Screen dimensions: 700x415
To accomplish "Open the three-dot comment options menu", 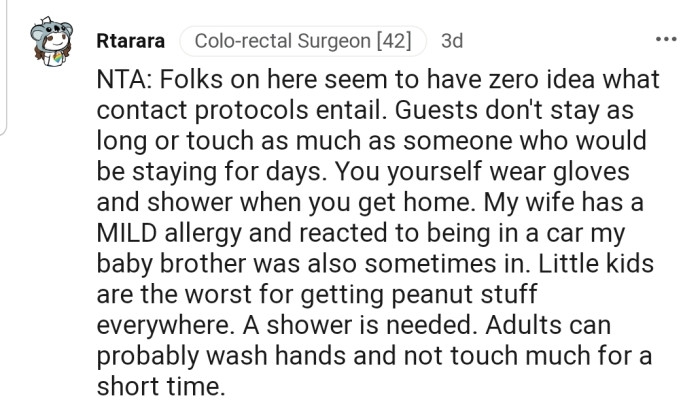I will (x=665, y=41).
